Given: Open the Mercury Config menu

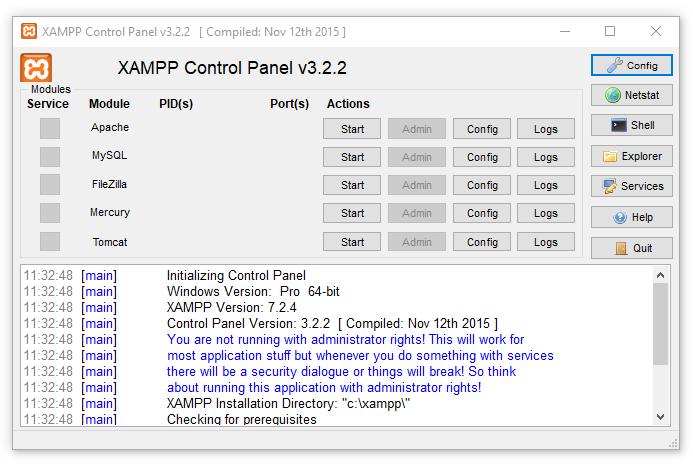Looking at the screenshot, I should pos(482,213).
